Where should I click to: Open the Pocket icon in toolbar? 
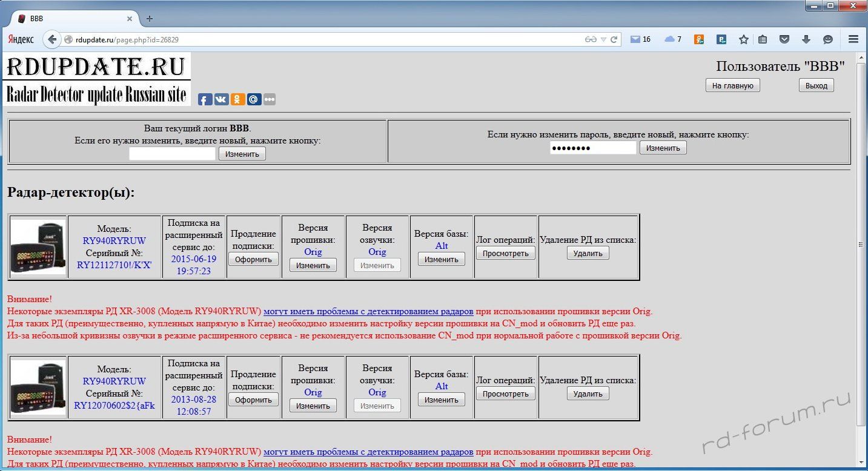point(784,39)
